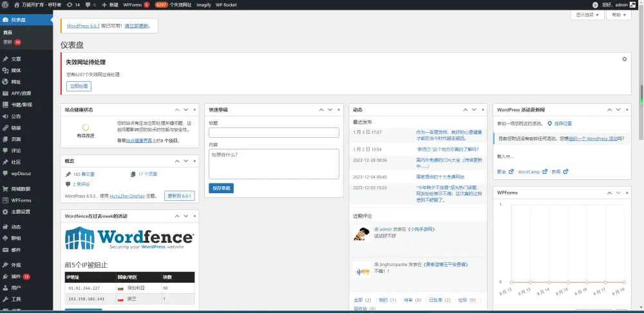Screen dimensions: 644x313
Task: Open WP Rocket menu in admin bar
Action: coord(226,5)
